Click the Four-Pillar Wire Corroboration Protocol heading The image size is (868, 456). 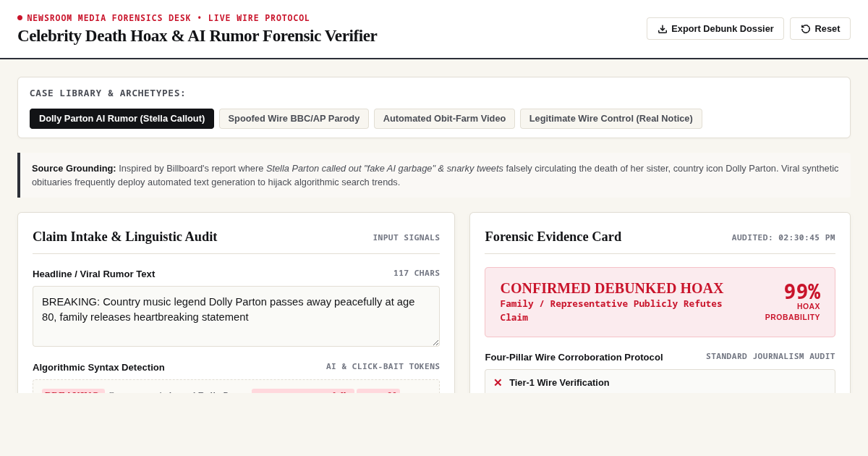[574, 357]
